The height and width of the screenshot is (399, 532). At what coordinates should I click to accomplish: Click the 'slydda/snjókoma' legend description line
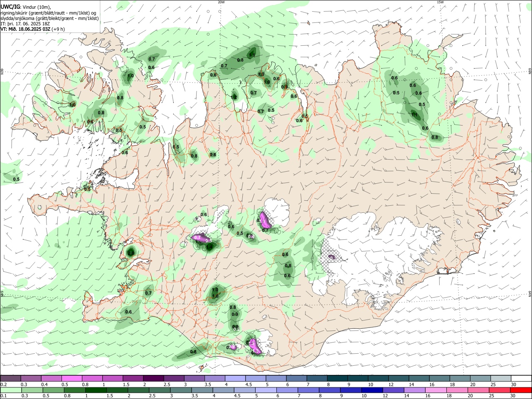pyautogui.click(x=49, y=18)
